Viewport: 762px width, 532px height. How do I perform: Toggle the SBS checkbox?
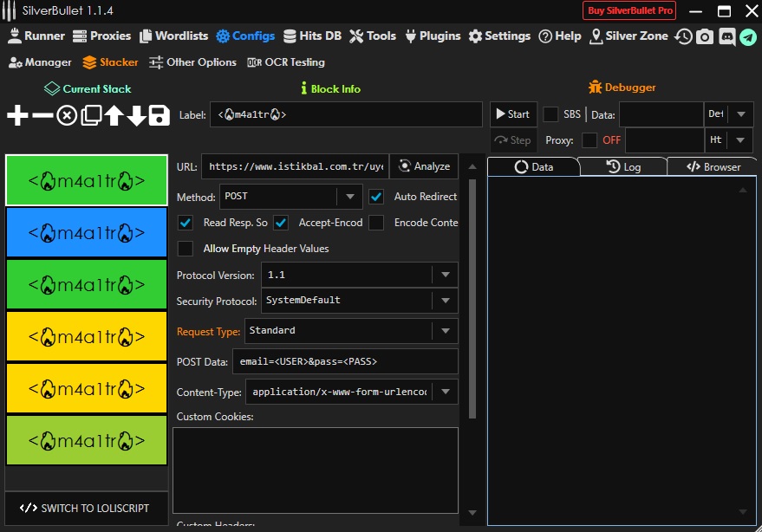click(550, 114)
